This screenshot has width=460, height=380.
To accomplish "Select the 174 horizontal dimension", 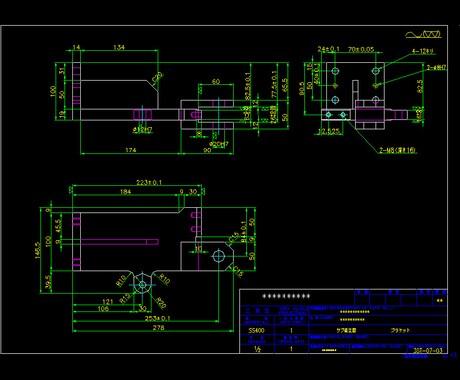I will (131, 150).
